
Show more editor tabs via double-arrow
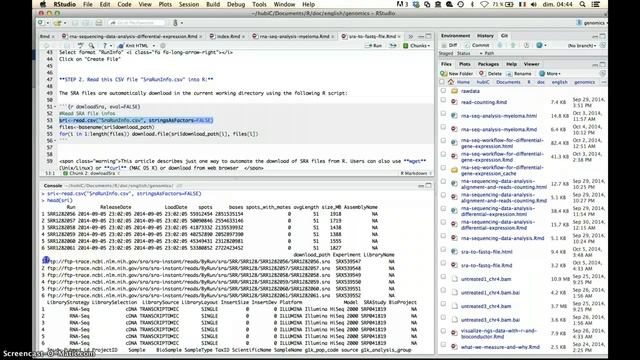pyautogui.click(x=410, y=36)
